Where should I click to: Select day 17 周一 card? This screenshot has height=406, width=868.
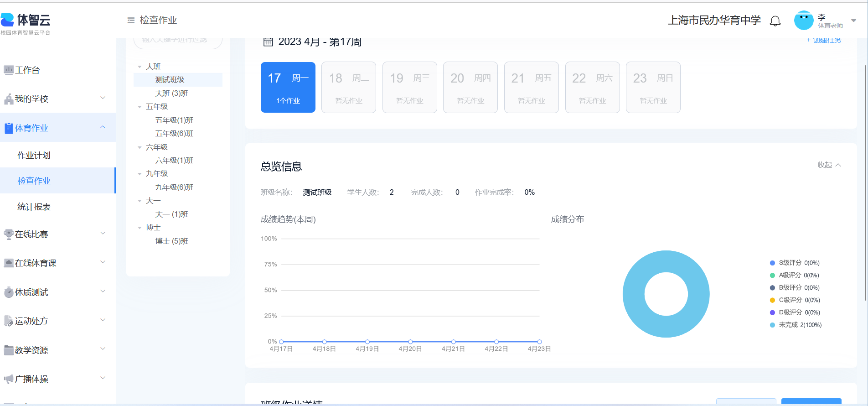[x=288, y=87]
